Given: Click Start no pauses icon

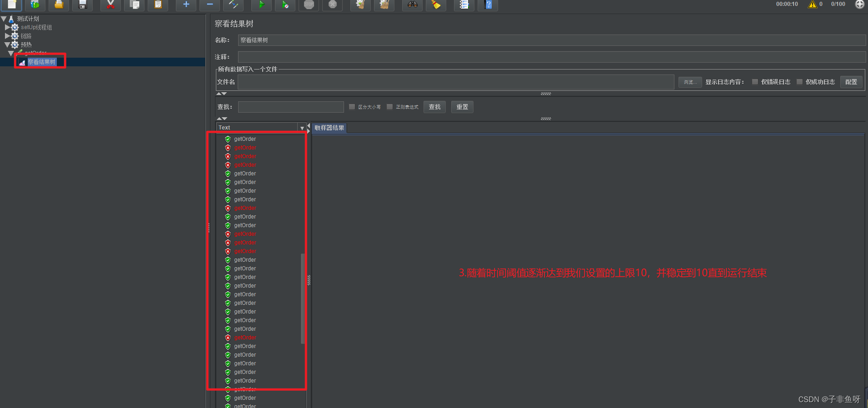Looking at the screenshot, I should pos(285,5).
